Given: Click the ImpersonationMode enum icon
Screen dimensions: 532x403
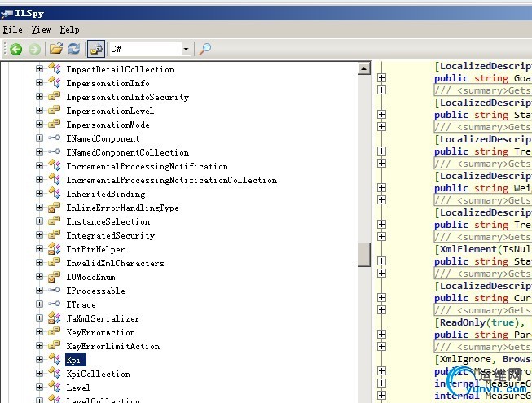Looking at the screenshot, I should tap(55, 124).
